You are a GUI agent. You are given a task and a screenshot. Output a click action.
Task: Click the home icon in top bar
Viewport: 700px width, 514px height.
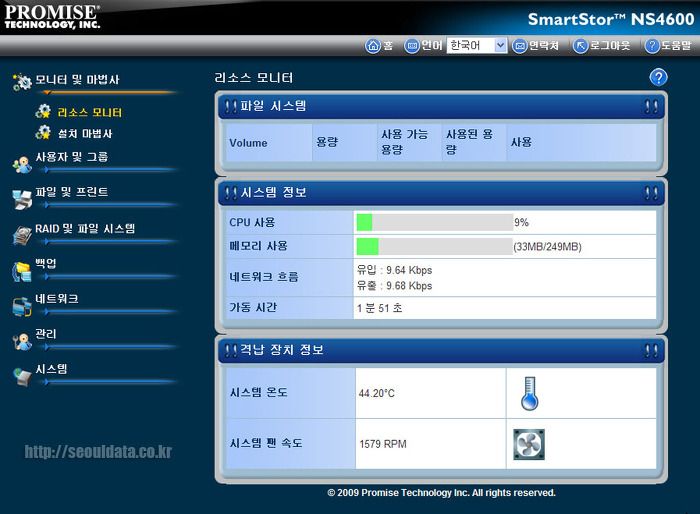tap(373, 46)
